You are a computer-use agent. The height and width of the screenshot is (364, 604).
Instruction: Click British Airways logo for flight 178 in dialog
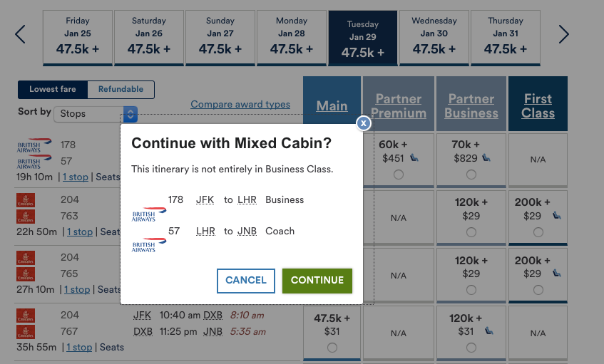click(148, 214)
